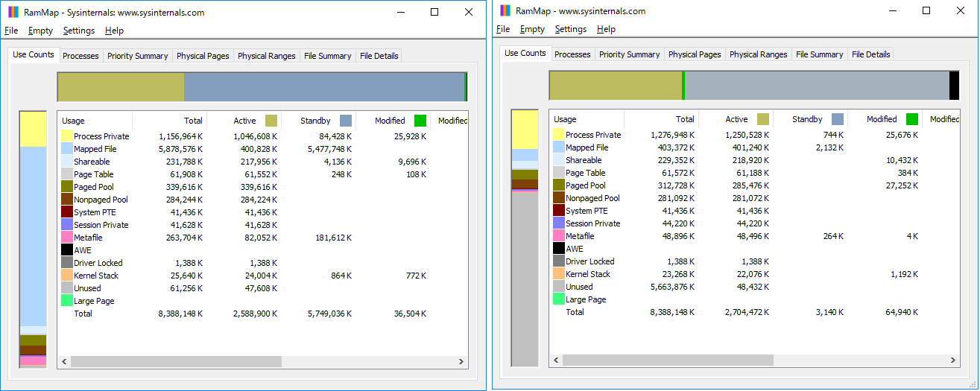Click right arrow of left window's horizontal scrollbar
Image resolution: width=980 pixels, height=391 pixels.
[x=461, y=361]
